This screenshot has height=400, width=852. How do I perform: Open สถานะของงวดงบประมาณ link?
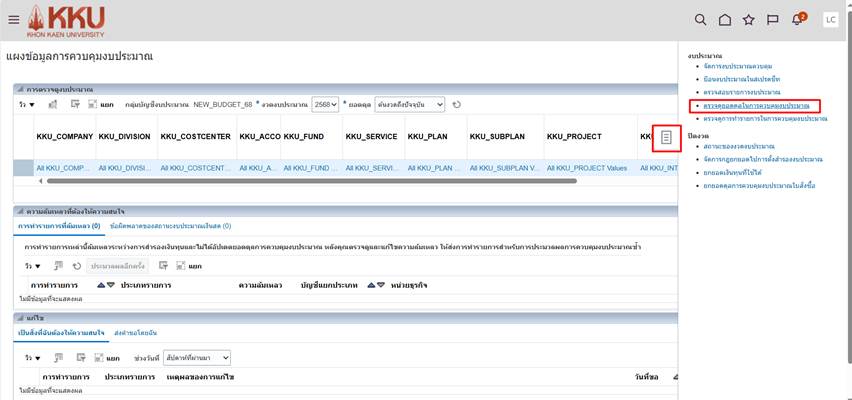click(739, 146)
